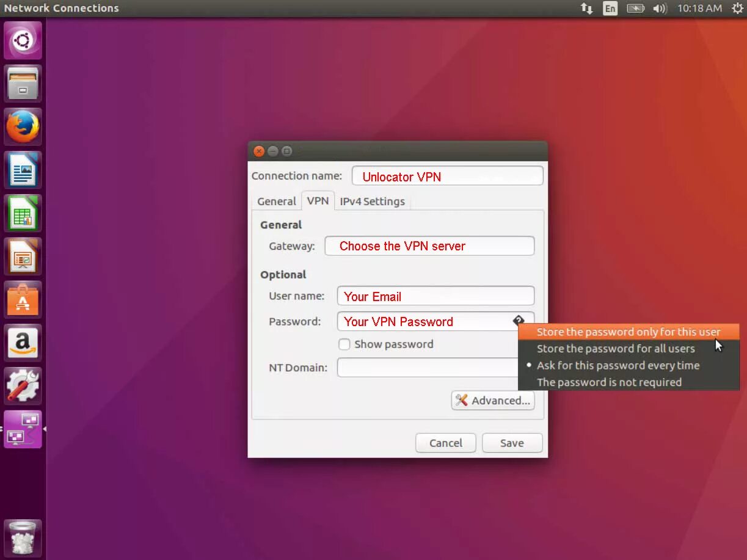Choose Store the password only for this user
Screen dimensions: 747x560
(x=629, y=332)
